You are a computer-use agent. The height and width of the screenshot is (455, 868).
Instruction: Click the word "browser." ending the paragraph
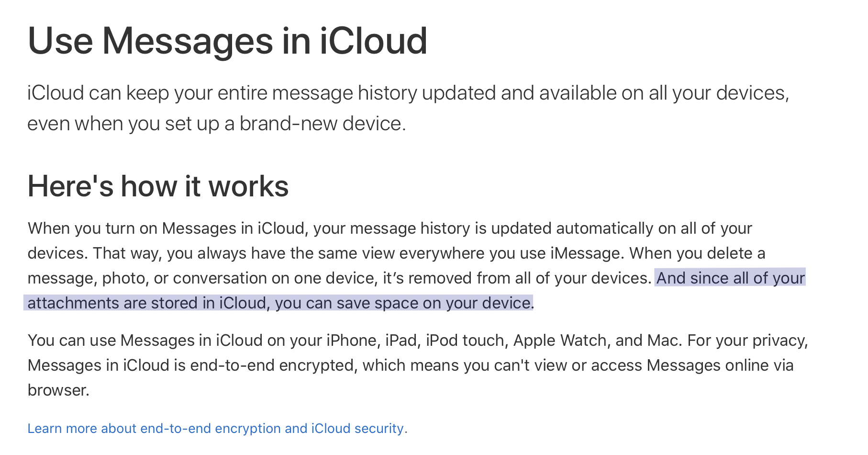[x=58, y=390]
